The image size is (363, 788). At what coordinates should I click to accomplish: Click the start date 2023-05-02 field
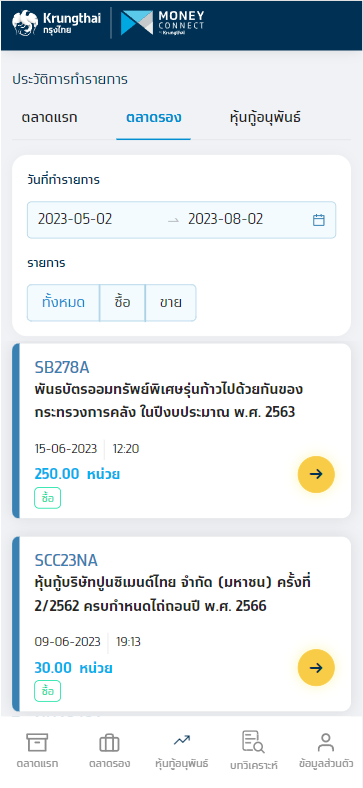pos(75,220)
